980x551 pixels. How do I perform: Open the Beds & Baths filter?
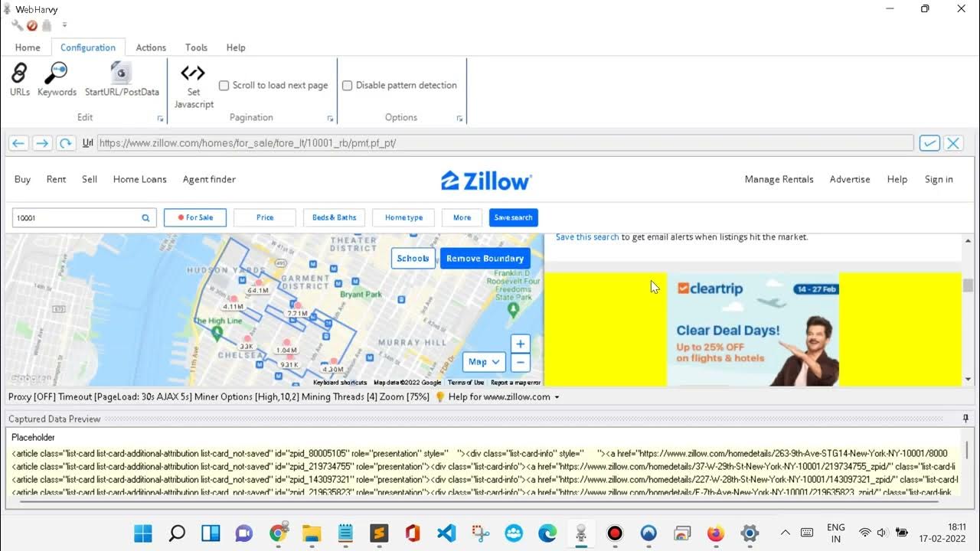(x=335, y=217)
